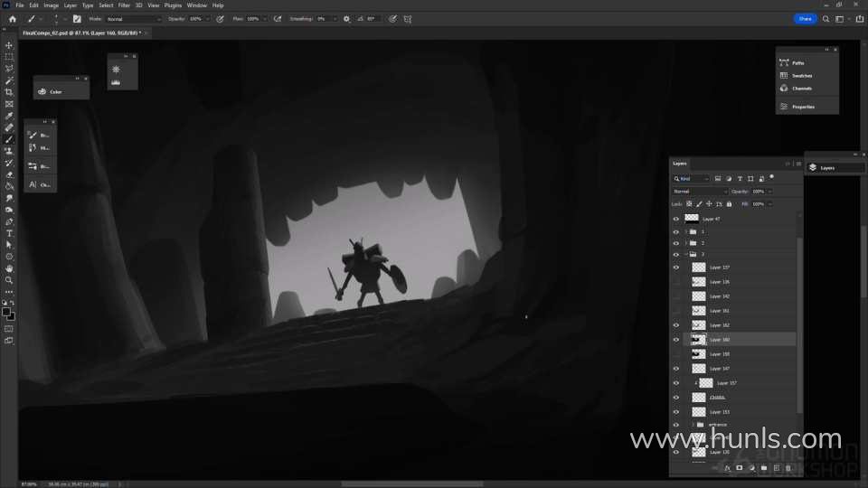Toggle Lock transparent pixels
The width and height of the screenshot is (868, 488).
[x=689, y=204]
